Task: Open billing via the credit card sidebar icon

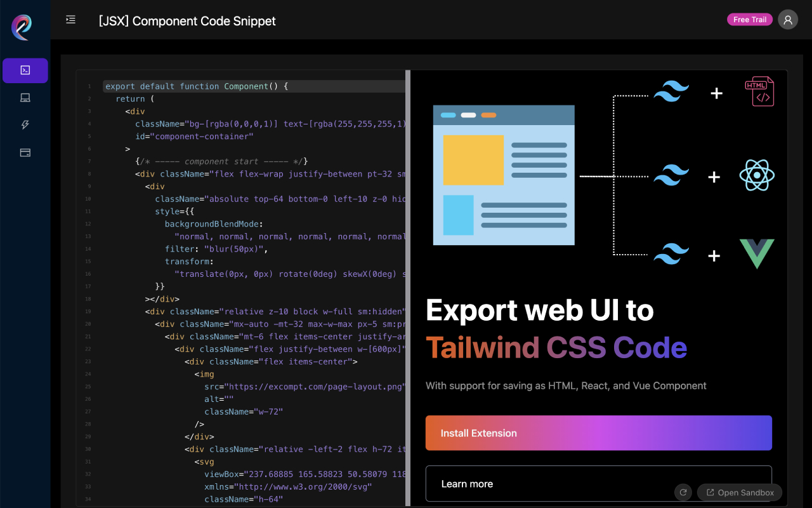Action: pos(25,152)
